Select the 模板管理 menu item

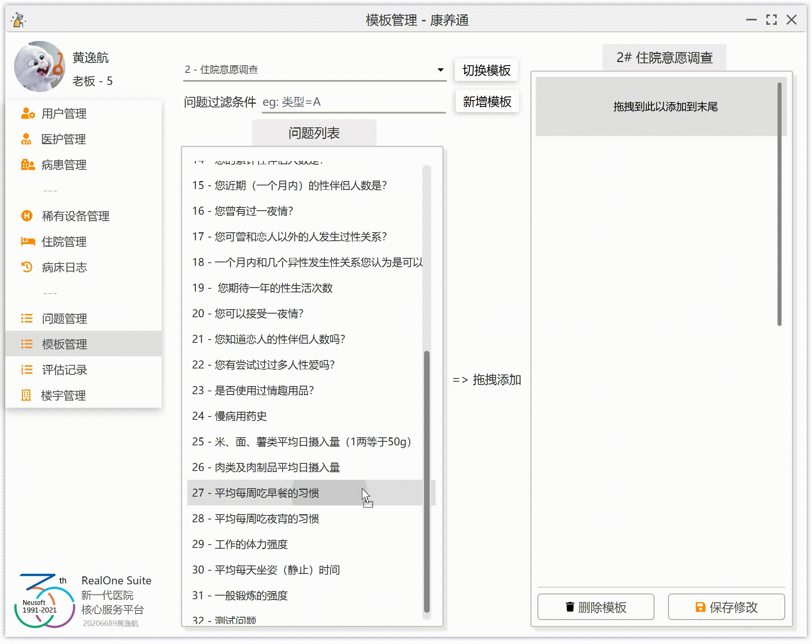tap(64, 344)
